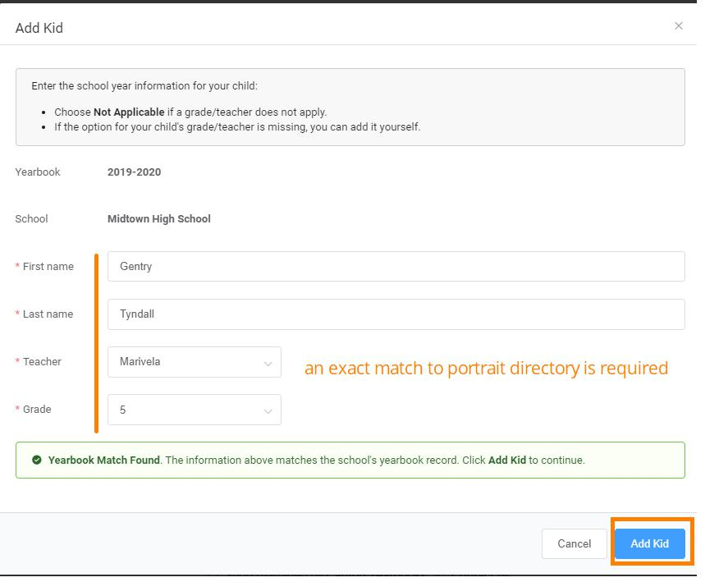Click the blue Add Kid button
The image size is (728, 582).
click(x=649, y=543)
